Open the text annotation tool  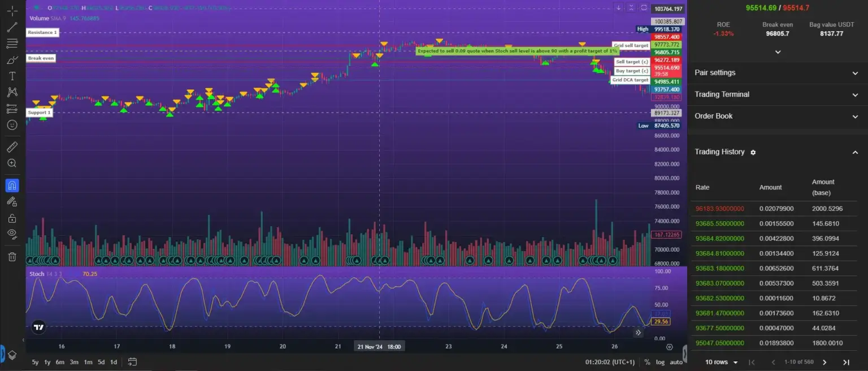point(12,76)
